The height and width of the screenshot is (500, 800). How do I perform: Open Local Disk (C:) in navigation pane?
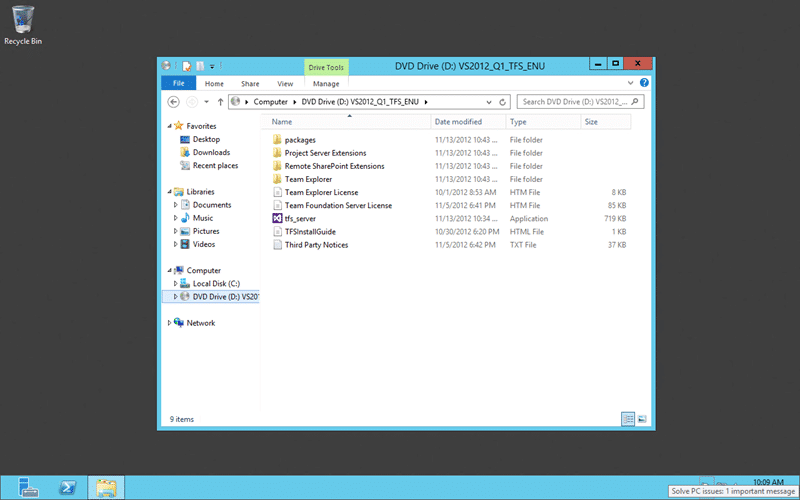click(x=210, y=284)
